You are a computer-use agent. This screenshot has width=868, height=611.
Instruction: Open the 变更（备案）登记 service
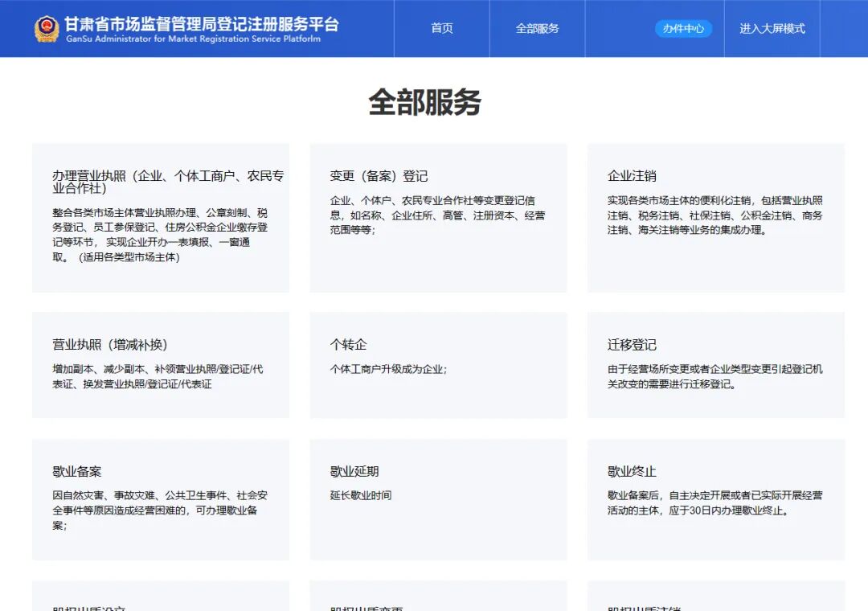pos(438,217)
